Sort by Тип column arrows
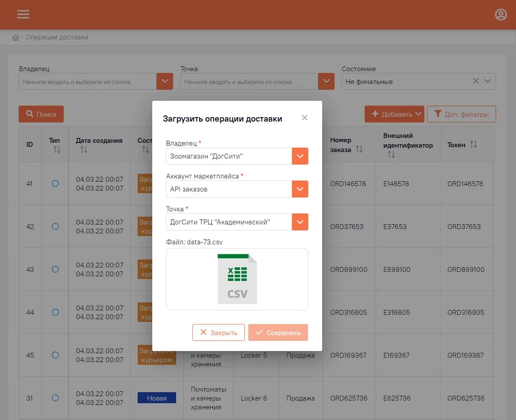This screenshot has width=516, height=420. pos(57,149)
